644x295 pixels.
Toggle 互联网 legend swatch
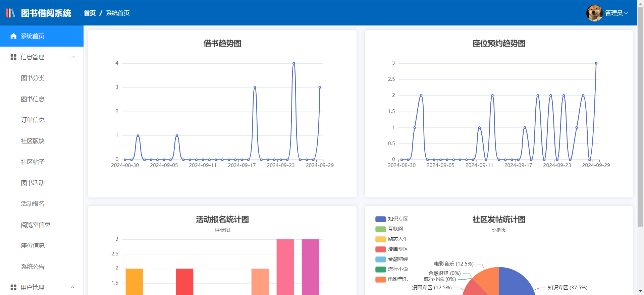click(380, 229)
